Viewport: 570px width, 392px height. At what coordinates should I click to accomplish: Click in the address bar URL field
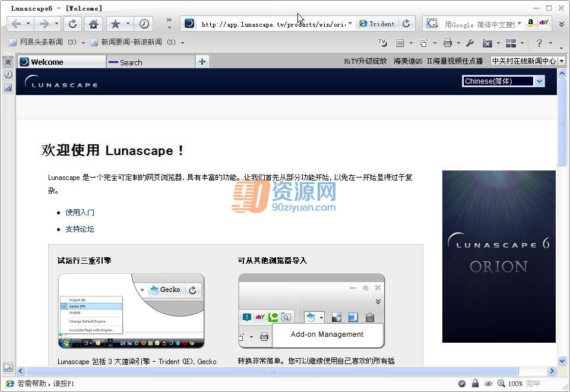tap(273, 24)
